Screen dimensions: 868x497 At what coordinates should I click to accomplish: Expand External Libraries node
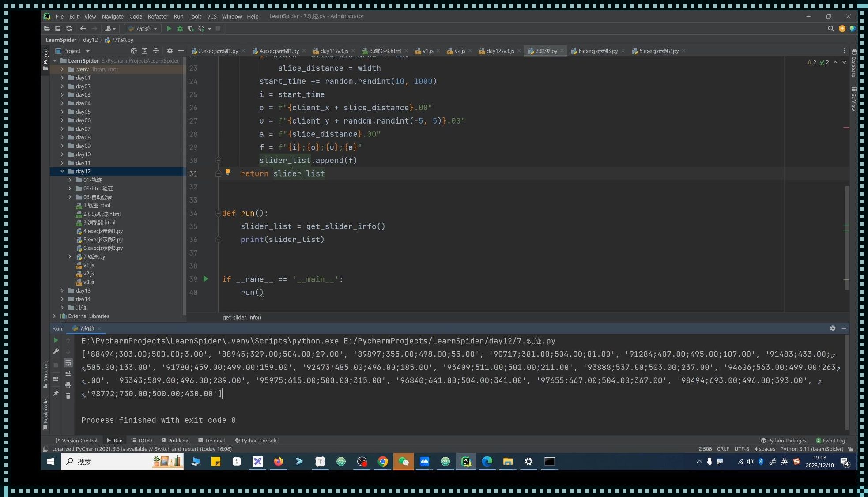point(55,316)
